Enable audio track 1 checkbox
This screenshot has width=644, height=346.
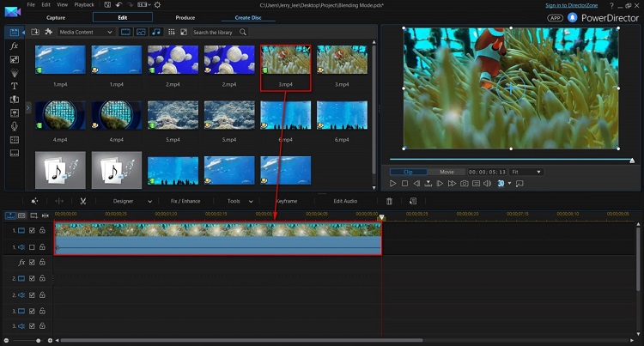click(32, 246)
